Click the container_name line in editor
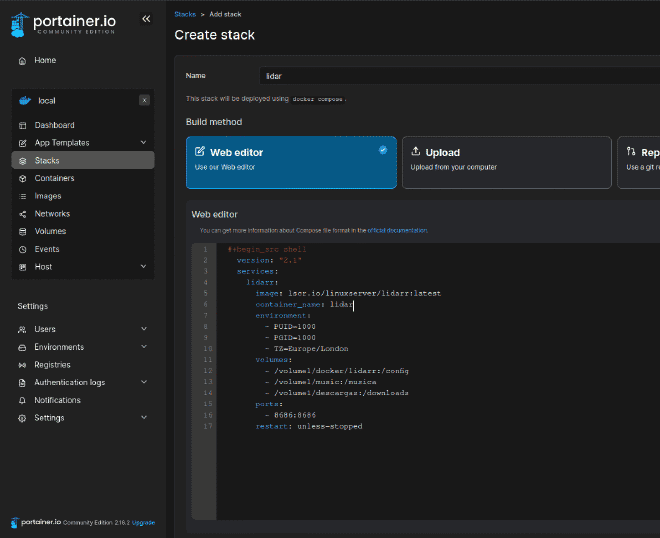Image resolution: width=660 pixels, height=538 pixels. (304, 304)
